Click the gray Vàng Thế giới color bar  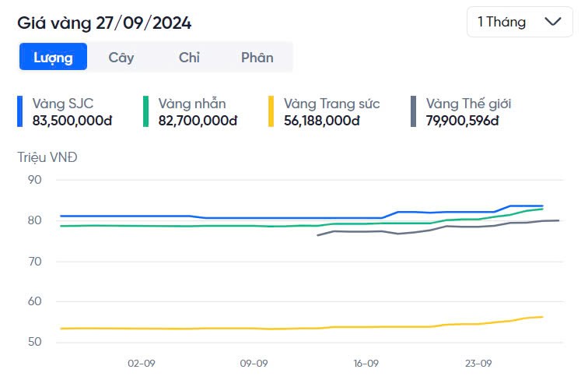[x=415, y=111]
